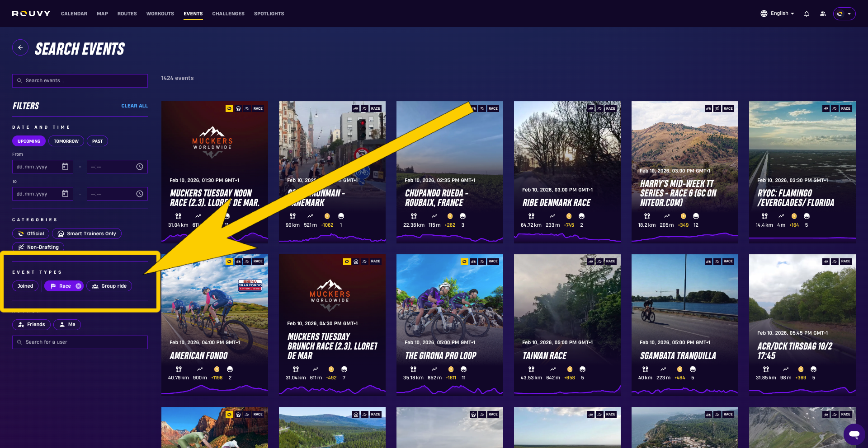Click the RACE badge on Taiwan Race card
This screenshot has width=868, height=448.
tap(610, 261)
